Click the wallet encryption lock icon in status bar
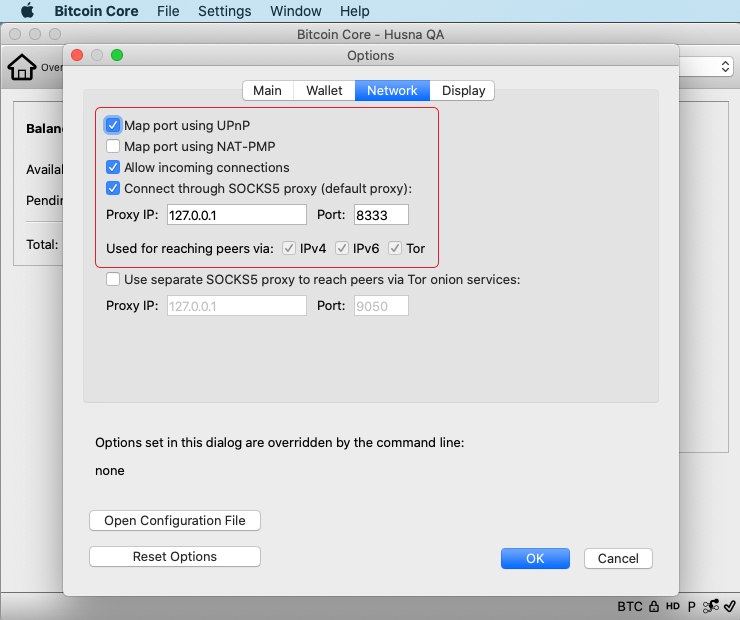The image size is (740, 620). [654, 606]
